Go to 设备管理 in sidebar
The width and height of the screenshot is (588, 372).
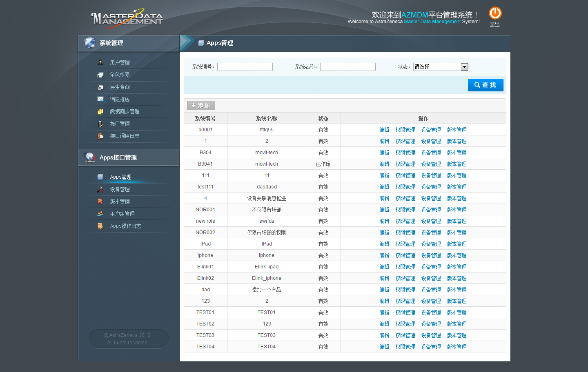(x=120, y=189)
